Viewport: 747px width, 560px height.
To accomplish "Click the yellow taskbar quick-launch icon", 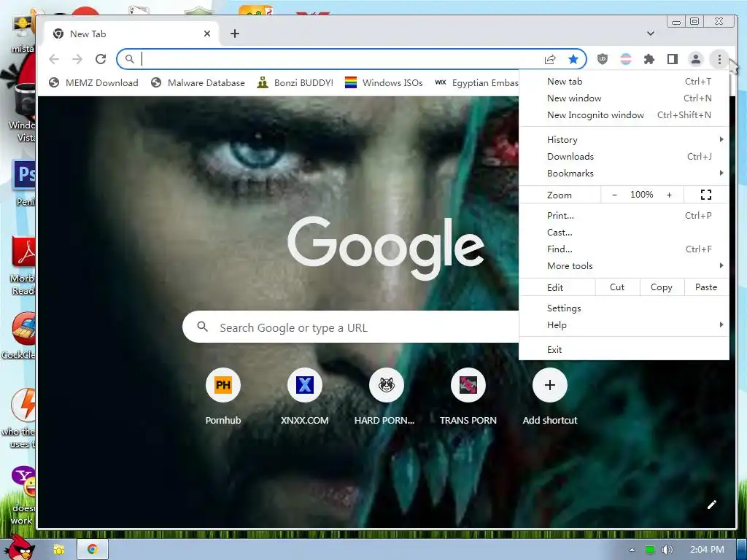I will (x=58, y=550).
